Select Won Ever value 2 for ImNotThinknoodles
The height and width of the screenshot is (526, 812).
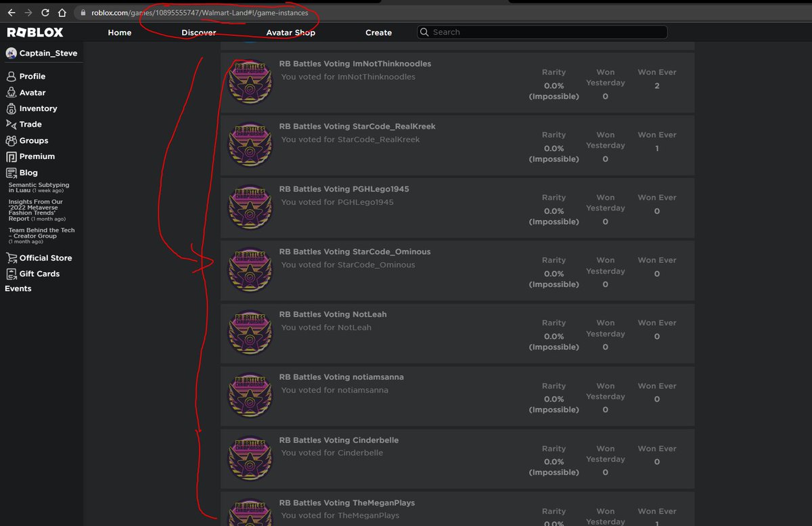(x=657, y=86)
